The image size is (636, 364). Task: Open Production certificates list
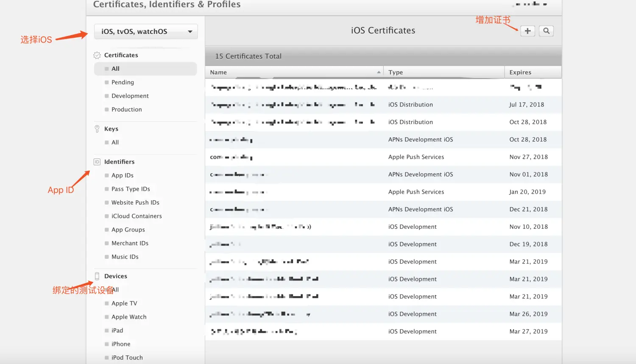pos(127,109)
